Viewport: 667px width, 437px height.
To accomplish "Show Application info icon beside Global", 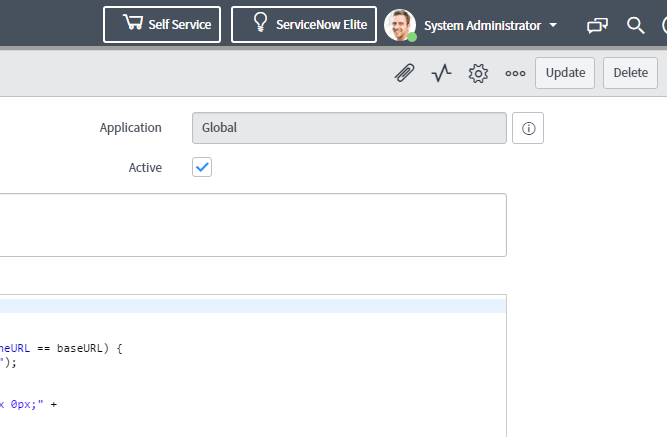I will point(528,128).
